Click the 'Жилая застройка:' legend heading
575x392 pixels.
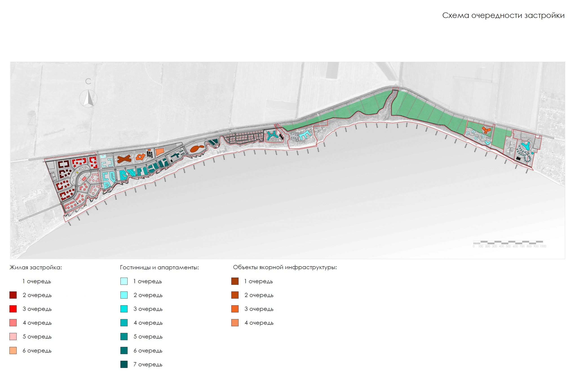click(36, 268)
